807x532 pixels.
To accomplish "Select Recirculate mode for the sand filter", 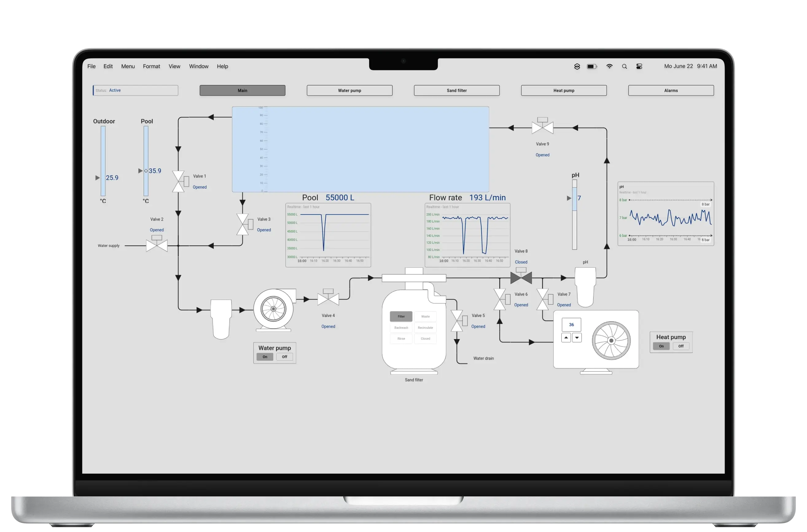I will [x=425, y=327].
